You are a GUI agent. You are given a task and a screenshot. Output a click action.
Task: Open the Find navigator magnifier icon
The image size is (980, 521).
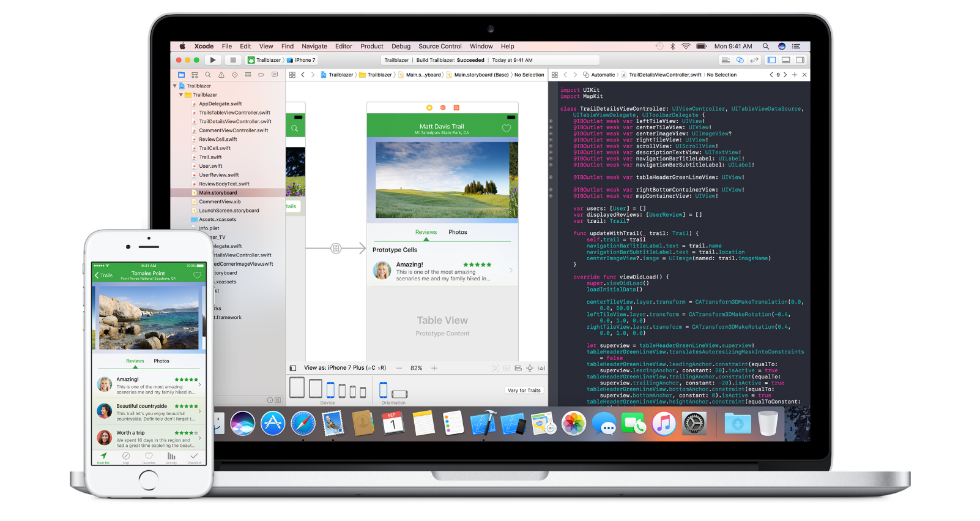[208, 75]
